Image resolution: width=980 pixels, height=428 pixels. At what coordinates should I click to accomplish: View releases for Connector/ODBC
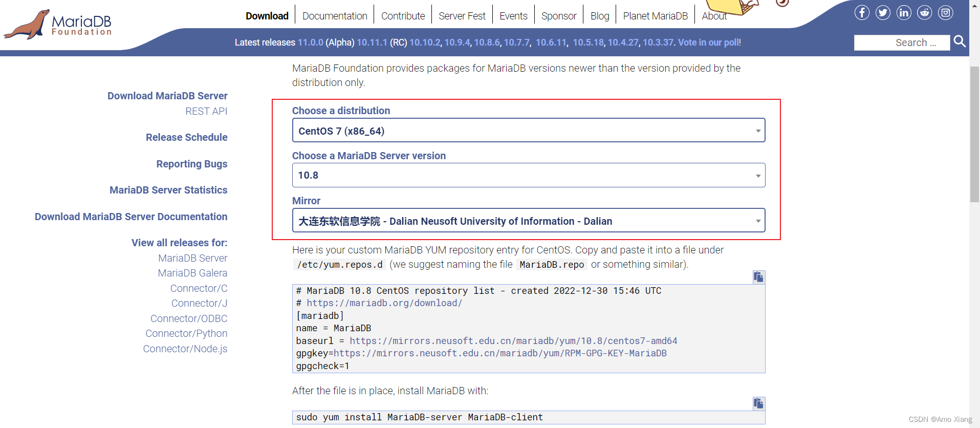[189, 318]
